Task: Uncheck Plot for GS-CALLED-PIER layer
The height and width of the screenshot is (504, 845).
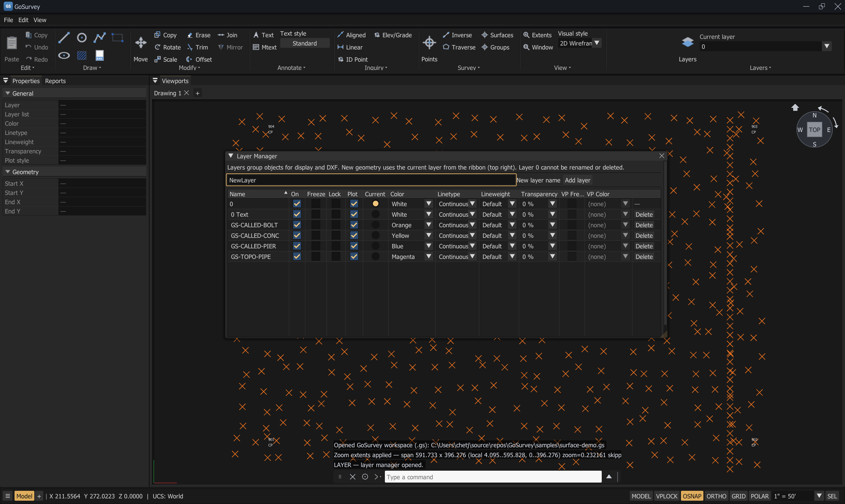Action: [x=354, y=246]
